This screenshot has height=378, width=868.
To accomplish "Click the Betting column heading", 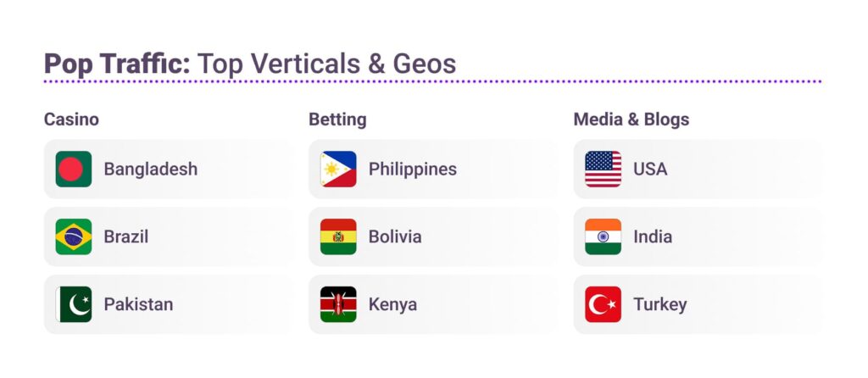I will tap(337, 120).
